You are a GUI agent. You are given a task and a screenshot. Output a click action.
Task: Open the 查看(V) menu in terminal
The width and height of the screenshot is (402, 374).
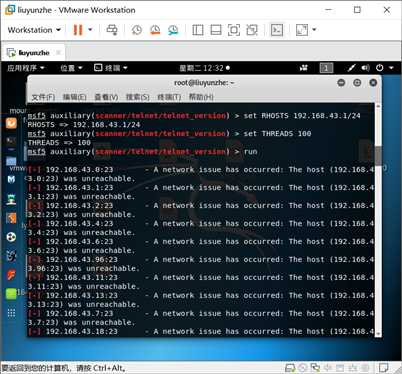106,97
